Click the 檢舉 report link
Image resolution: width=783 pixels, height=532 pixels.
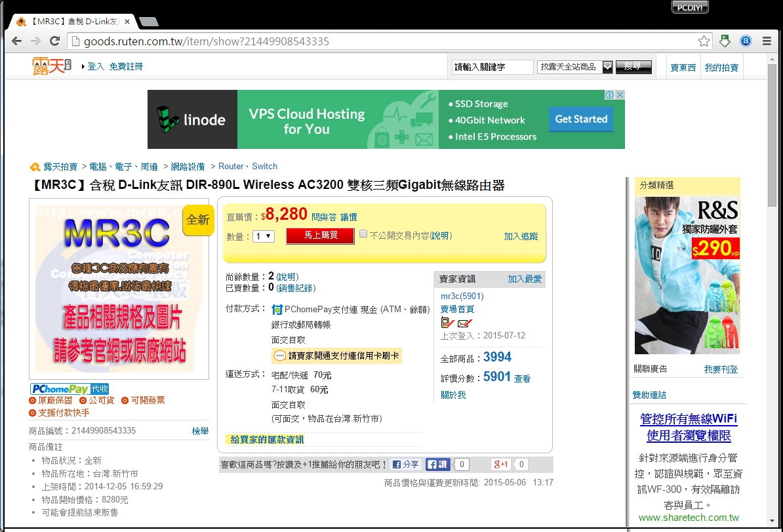pos(200,431)
